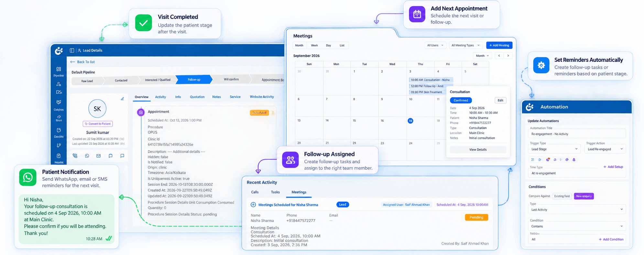The width and height of the screenshot is (644, 255).
Task: Toggle the sidebar panel icon beside Lead Details
Action: click(x=72, y=50)
